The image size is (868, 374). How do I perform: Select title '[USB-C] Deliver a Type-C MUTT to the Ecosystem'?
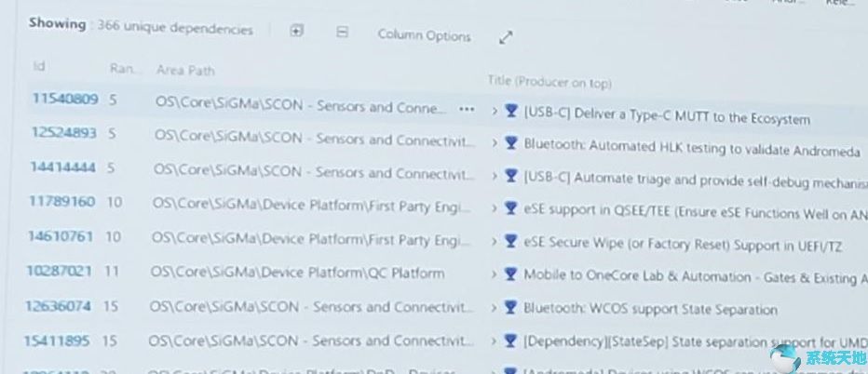click(667, 115)
